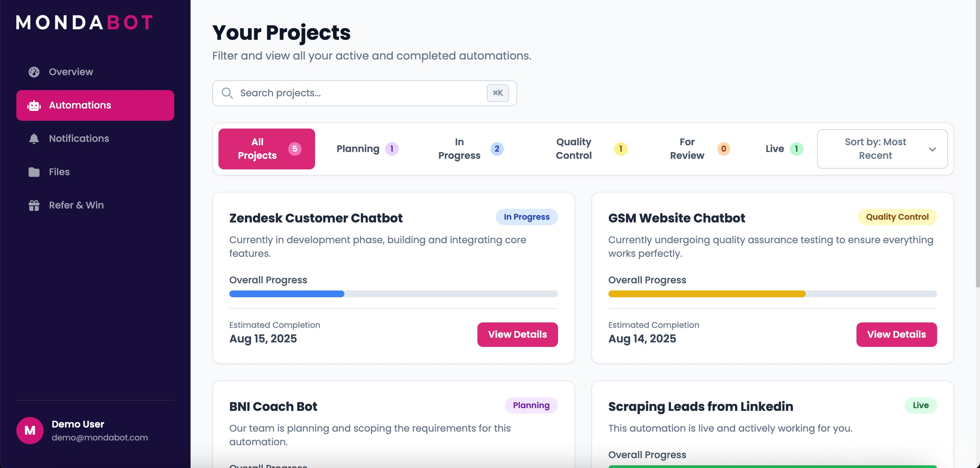
Task: Enable the All Projects filter
Action: (266, 149)
